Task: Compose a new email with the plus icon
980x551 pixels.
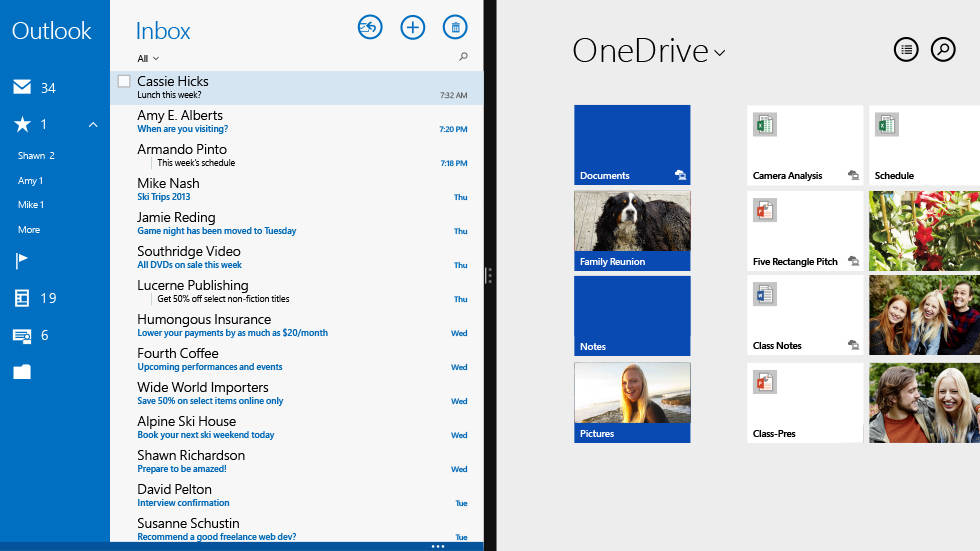Action: (x=412, y=27)
